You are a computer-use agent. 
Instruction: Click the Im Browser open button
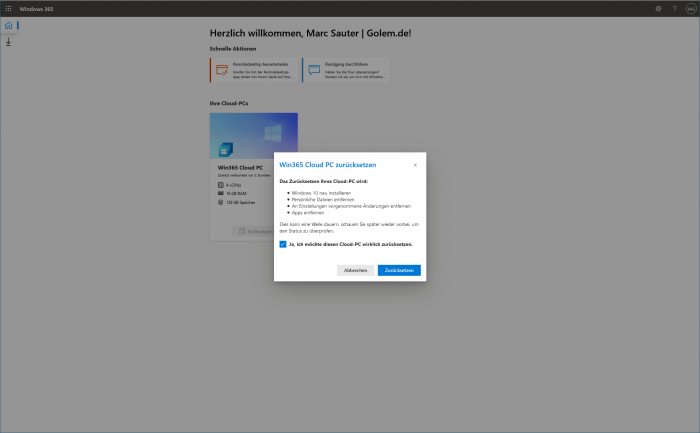tap(253, 231)
